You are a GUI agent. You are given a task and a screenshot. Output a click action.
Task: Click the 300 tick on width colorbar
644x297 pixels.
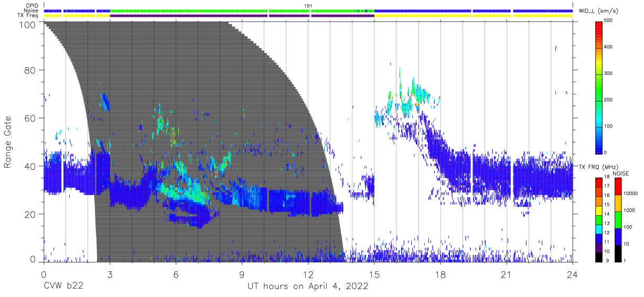coord(608,73)
